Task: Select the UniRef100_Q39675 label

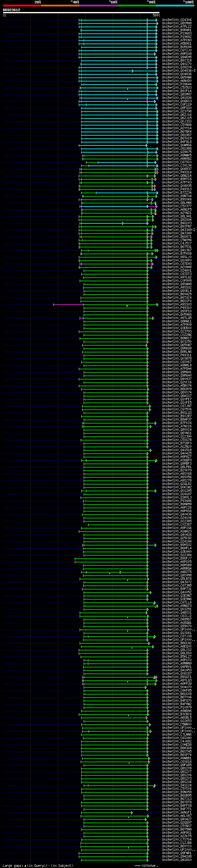Action: pyautogui.click(x=177, y=152)
